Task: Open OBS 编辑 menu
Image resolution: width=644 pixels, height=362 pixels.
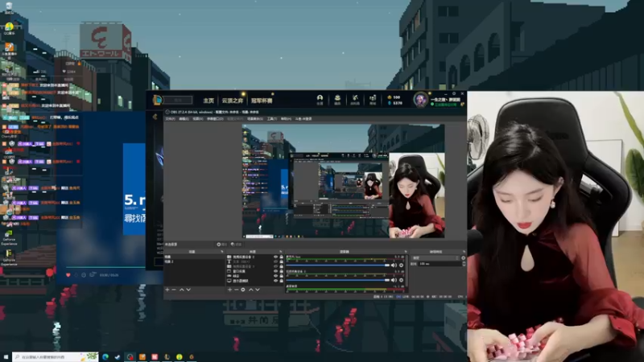Action: coord(184,118)
